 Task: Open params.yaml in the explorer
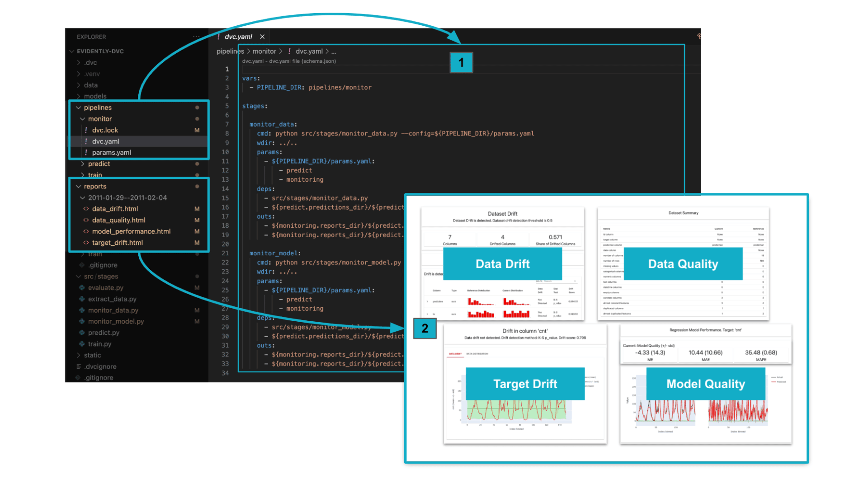[111, 153]
